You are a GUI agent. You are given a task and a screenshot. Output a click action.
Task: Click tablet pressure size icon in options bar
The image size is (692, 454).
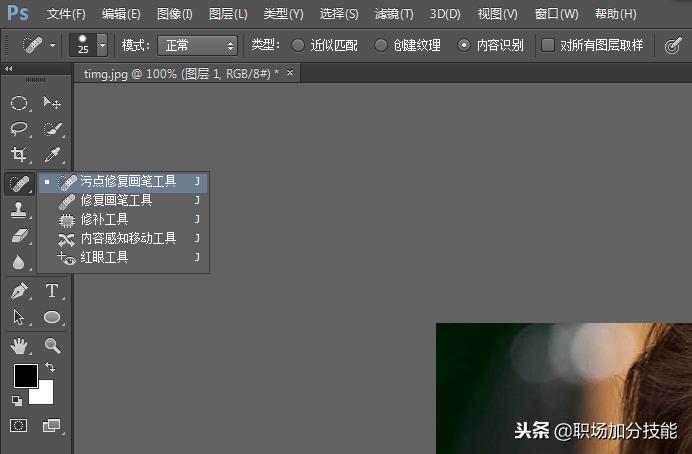click(x=673, y=45)
